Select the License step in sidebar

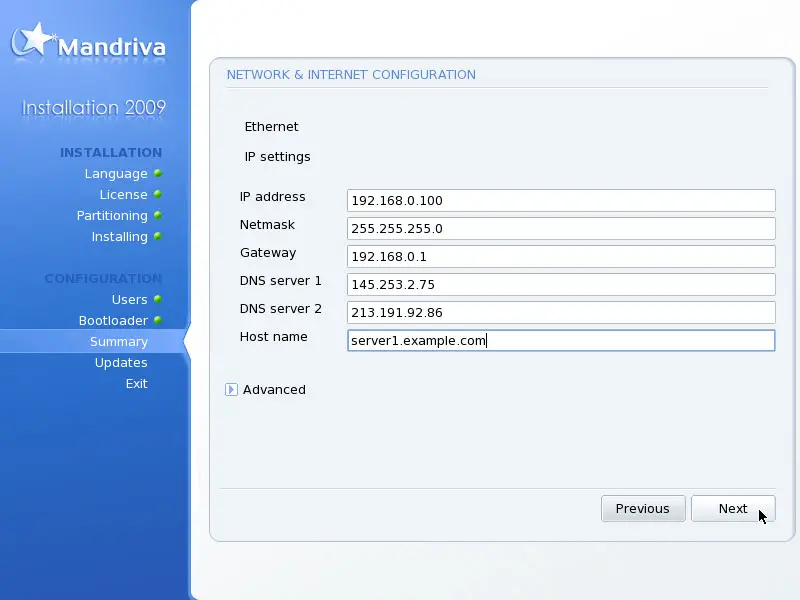123,195
